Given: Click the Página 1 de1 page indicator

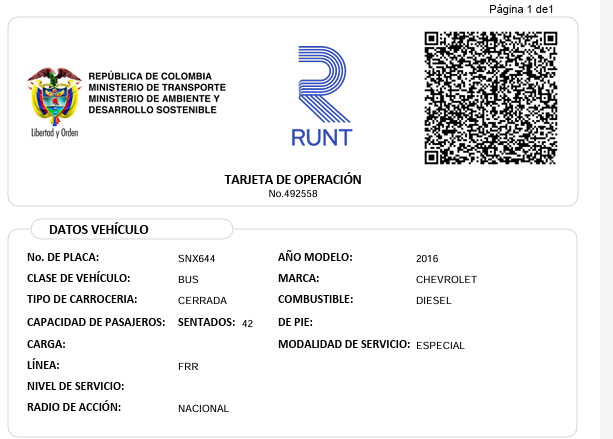Looking at the screenshot, I should pos(521,9).
